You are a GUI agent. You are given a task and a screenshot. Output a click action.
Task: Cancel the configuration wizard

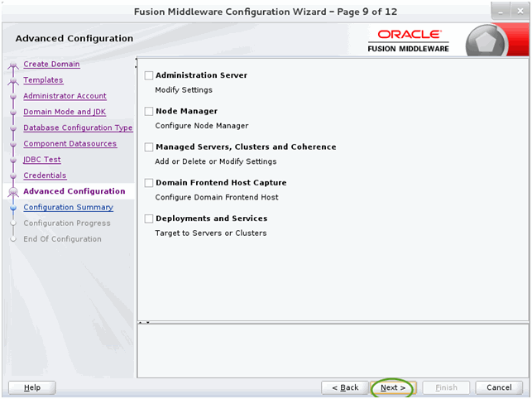tap(499, 387)
